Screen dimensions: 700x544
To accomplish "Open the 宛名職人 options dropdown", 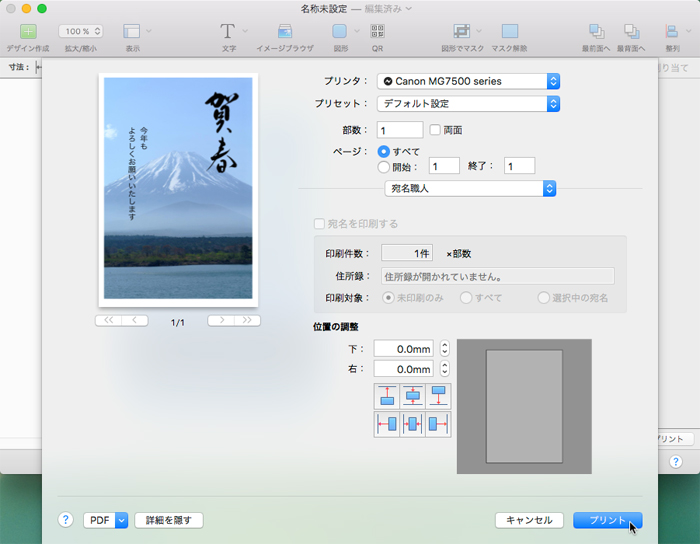I will [470, 188].
